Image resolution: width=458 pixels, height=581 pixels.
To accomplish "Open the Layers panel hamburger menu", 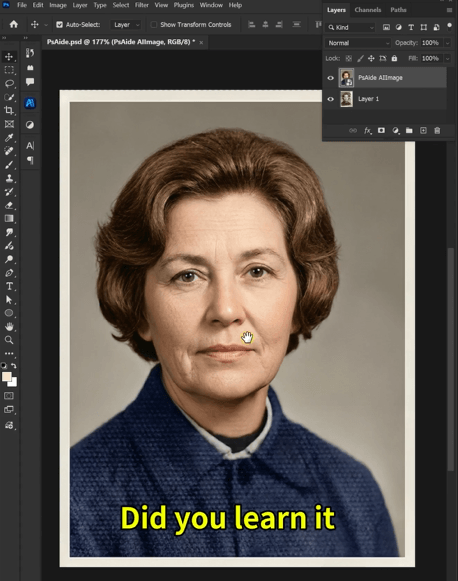I will tap(449, 10).
